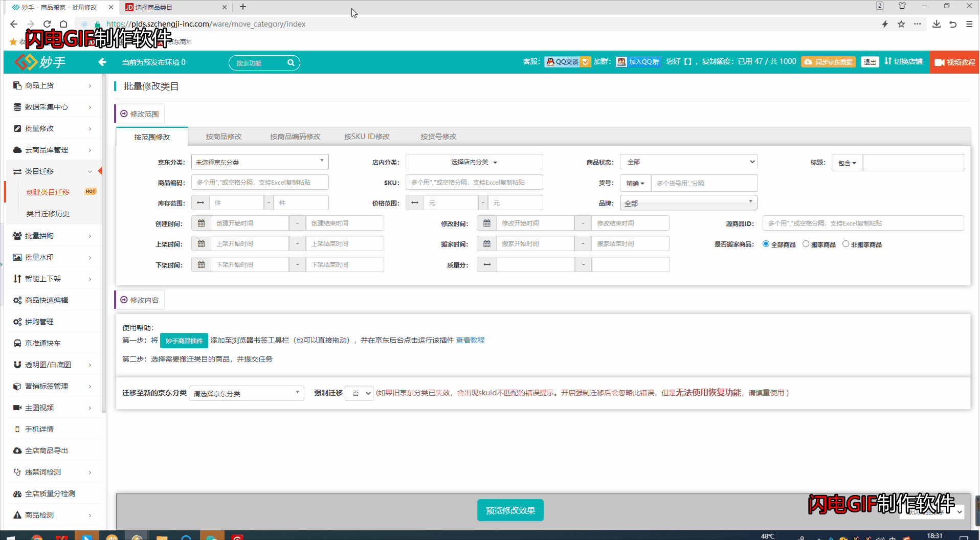The height and width of the screenshot is (540, 980).
Task: Switch to the 按商品编码修改 tab
Action: pyautogui.click(x=295, y=137)
